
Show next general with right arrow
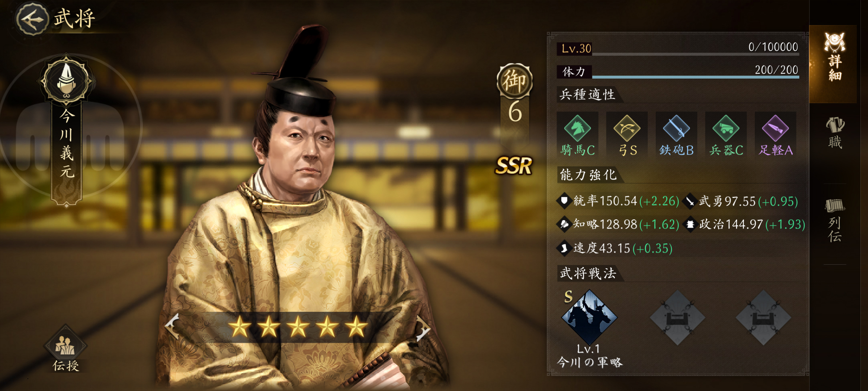[422, 328]
